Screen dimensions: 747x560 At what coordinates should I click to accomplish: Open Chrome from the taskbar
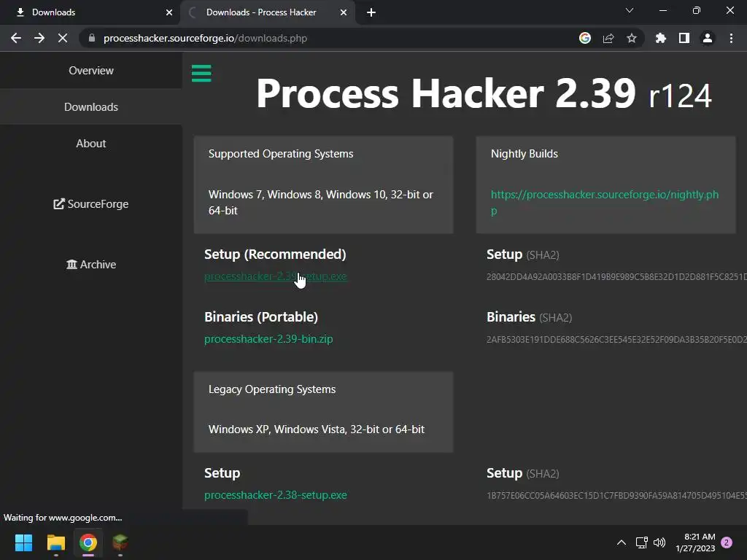[x=88, y=542]
